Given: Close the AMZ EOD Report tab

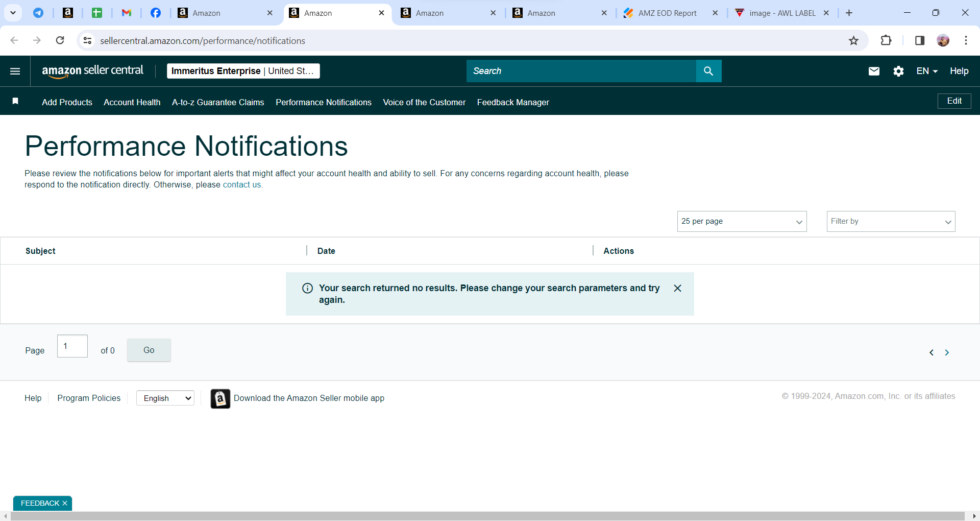Looking at the screenshot, I should pyautogui.click(x=716, y=13).
